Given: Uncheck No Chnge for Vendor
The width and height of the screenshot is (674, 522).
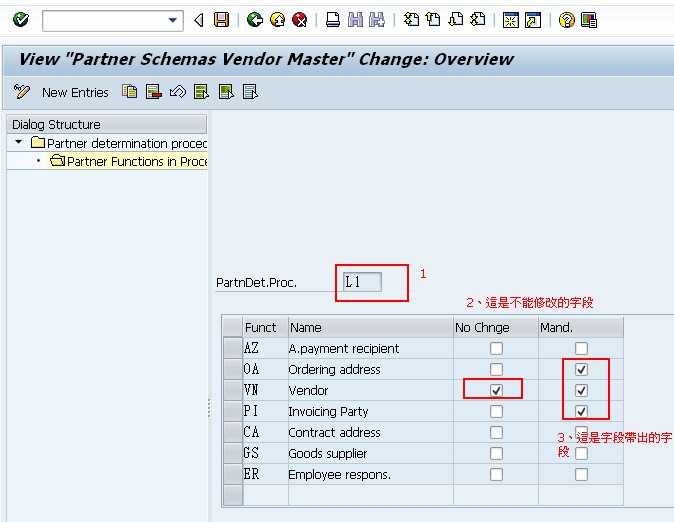Looking at the screenshot, I should (x=496, y=390).
